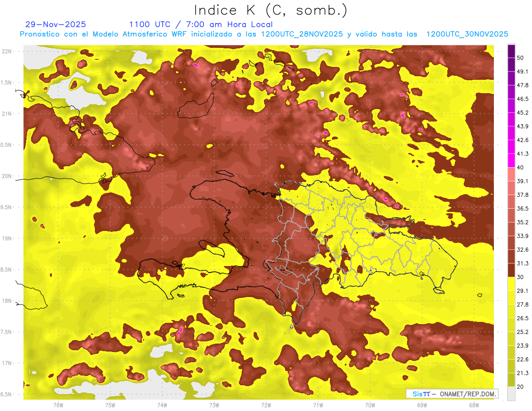Click the "21N" latitude label
The width and height of the screenshot is (532, 411).
[x=7, y=114]
